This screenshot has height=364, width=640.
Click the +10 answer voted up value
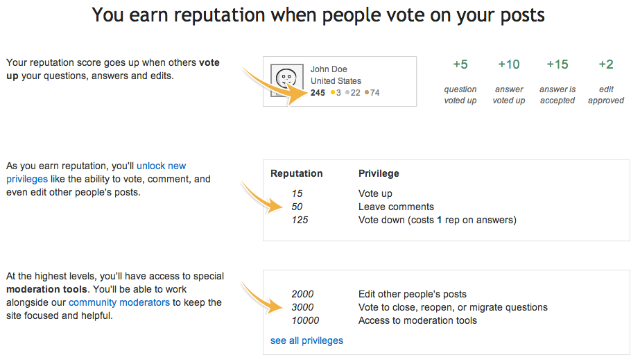[508, 64]
